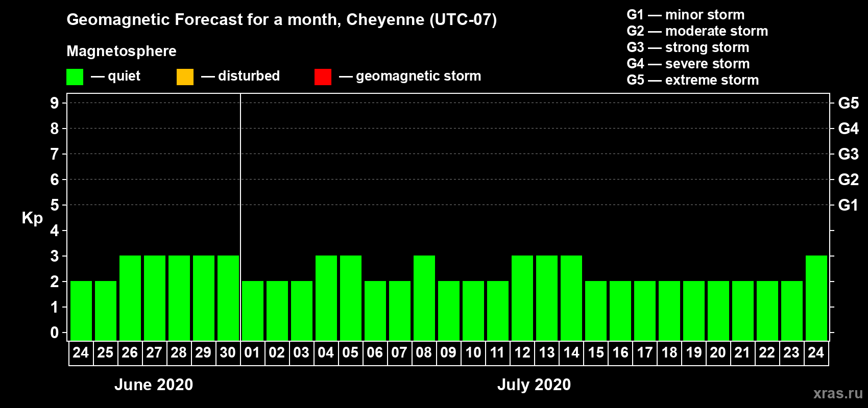Click Kp axis value 3
Screen dimensions: 868x408
54,256
